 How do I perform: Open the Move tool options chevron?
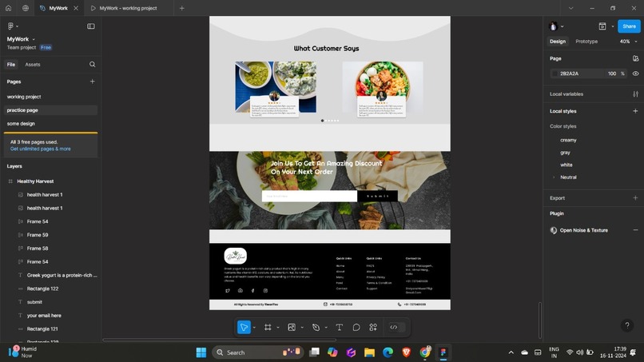point(254,328)
